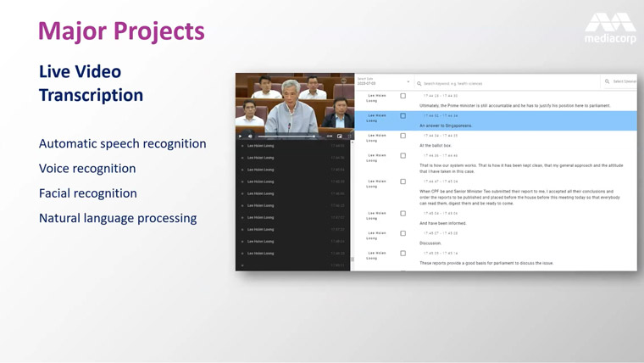Click transcript 'And have been informed.'

[442, 223]
